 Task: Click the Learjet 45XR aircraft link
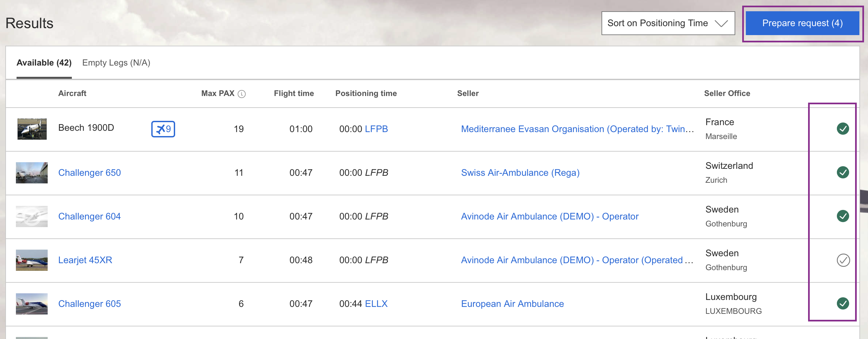click(85, 260)
